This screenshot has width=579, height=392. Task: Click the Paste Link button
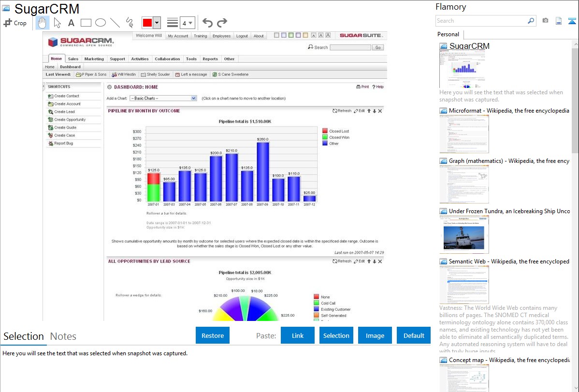click(x=298, y=335)
